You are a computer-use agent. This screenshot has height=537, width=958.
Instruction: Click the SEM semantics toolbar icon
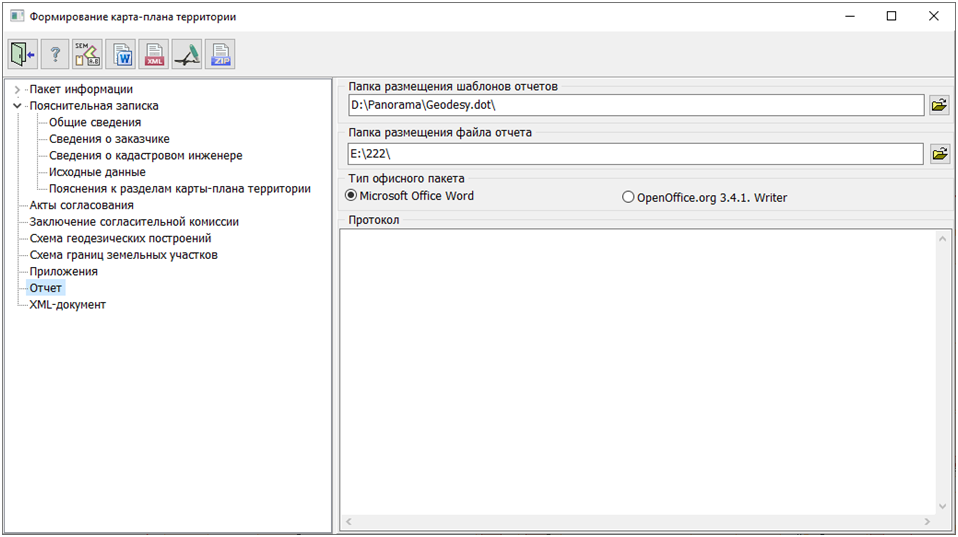pyautogui.click(x=88, y=55)
